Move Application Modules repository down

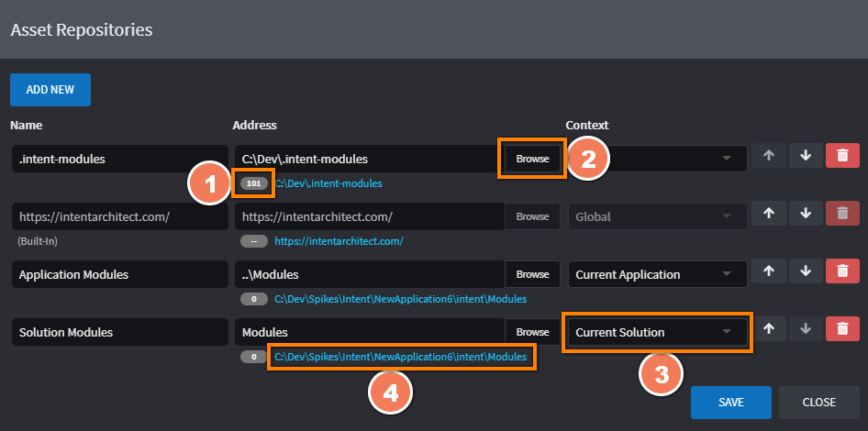tap(805, 273)
